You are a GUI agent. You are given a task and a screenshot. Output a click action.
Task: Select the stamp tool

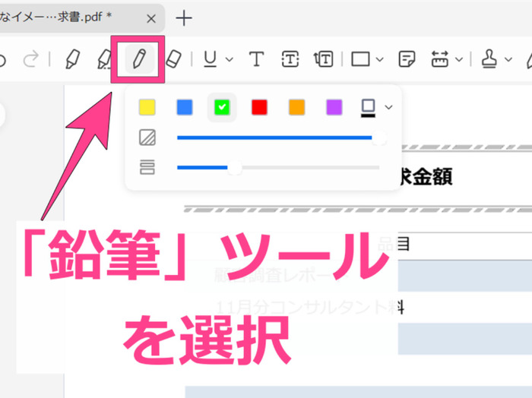point(489,59)
